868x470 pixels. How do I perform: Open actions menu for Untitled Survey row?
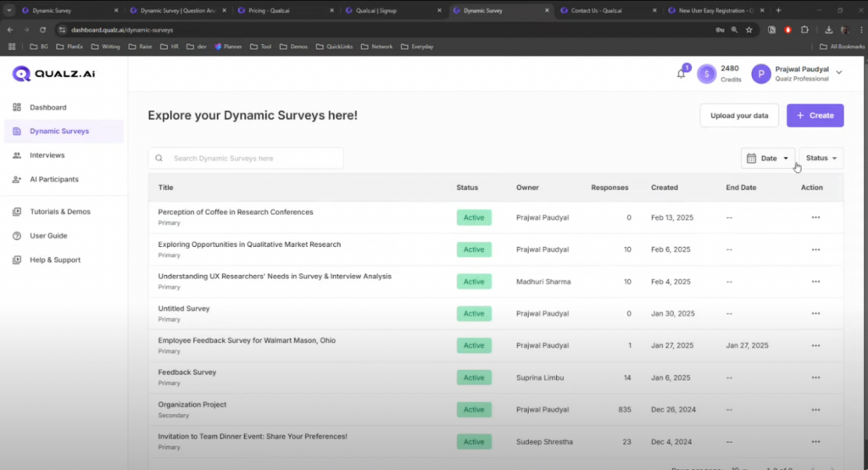click(815, 314)
